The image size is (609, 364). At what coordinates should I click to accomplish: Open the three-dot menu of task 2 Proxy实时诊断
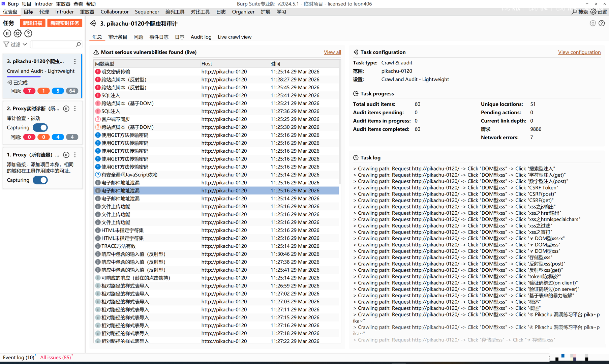tap(75, 109)
